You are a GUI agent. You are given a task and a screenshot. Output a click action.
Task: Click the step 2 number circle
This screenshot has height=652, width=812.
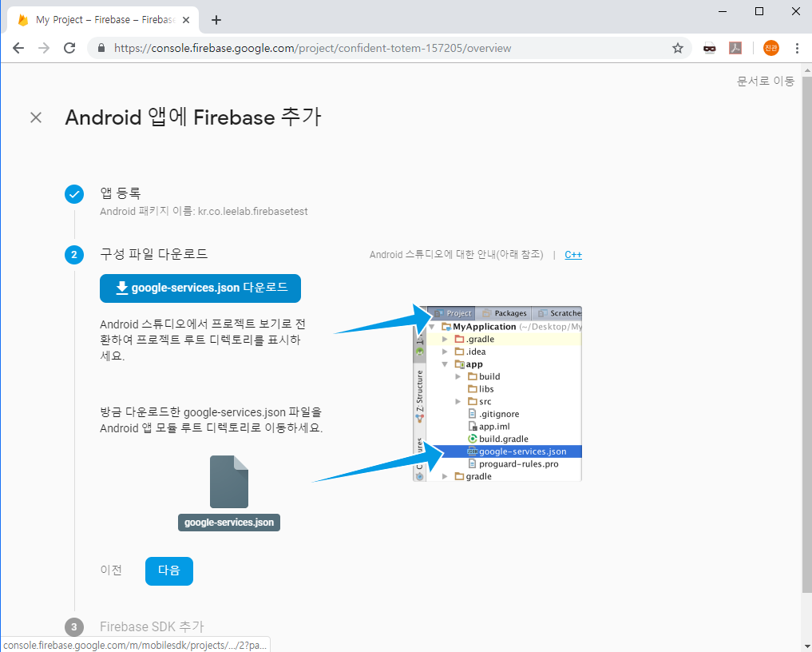pos(74,255)
